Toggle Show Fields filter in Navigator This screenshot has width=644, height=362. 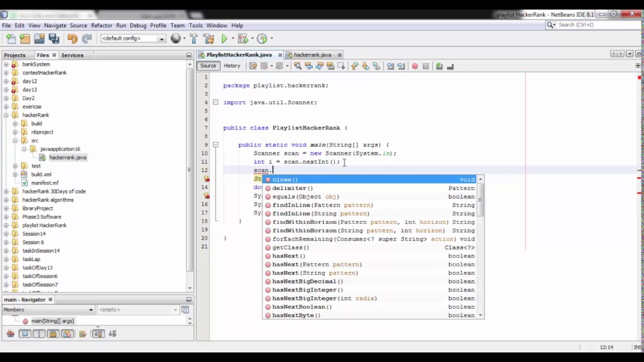pos(25,333)
